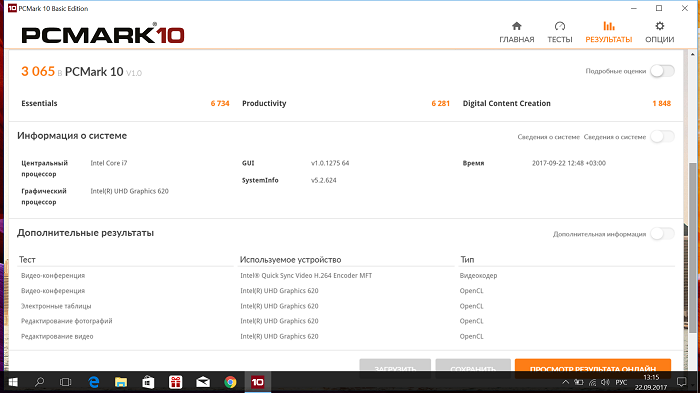Open taskbar search magnifier
This screenshot has width=700, height=393.
click(x=39, y=382)
